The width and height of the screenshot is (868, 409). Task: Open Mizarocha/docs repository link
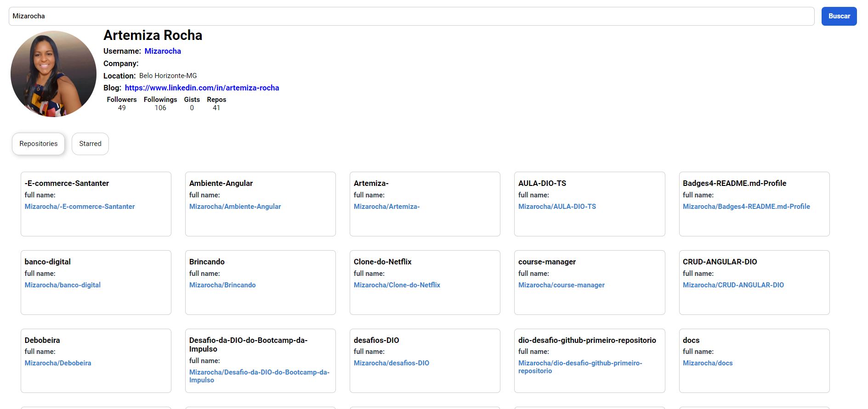coord(708,363)
